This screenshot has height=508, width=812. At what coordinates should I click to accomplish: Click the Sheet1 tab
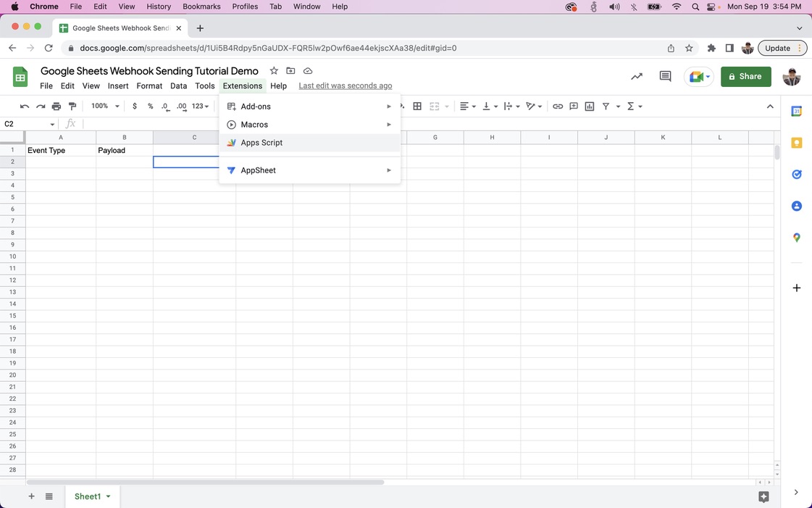point(93,496)
